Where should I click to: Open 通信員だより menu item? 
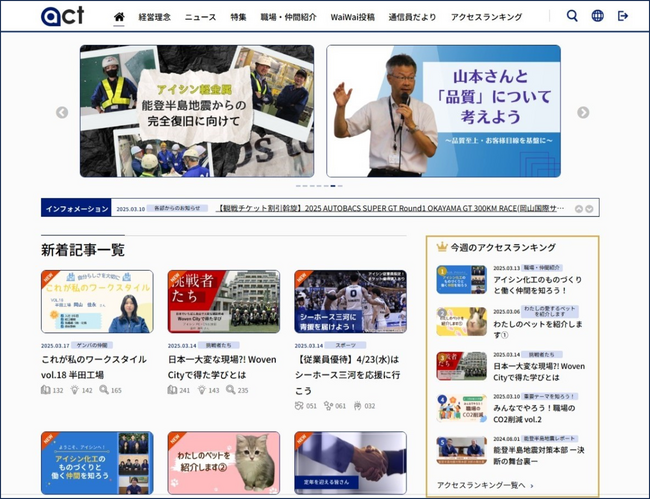pos(412,17)
